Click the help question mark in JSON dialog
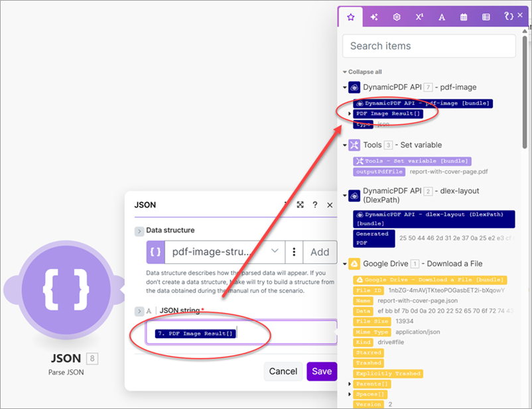The image size is (532, 409). 315,205
